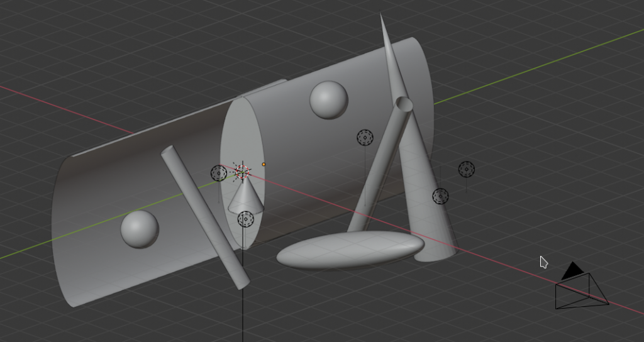Image resolution: width=644 pixels, height=342 pixels.
Task: Click the camera's black up-direction triangle
Action: point(572,270)
